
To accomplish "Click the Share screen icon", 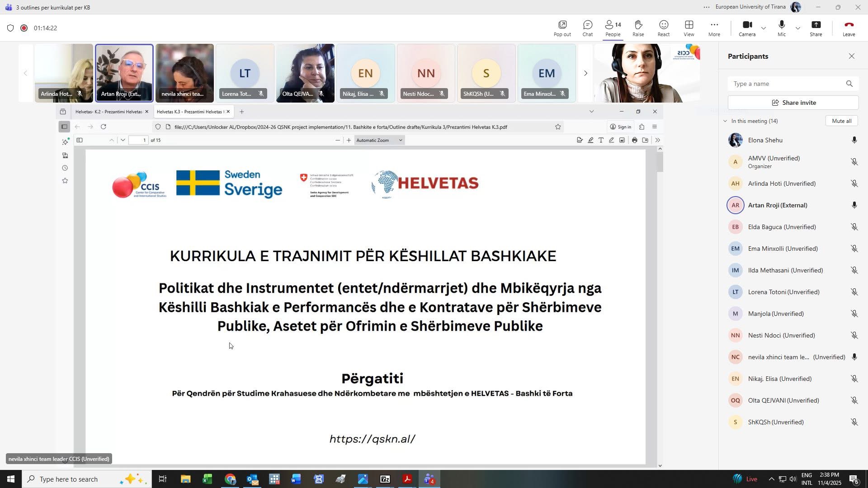I will click(x=816, y=28).
